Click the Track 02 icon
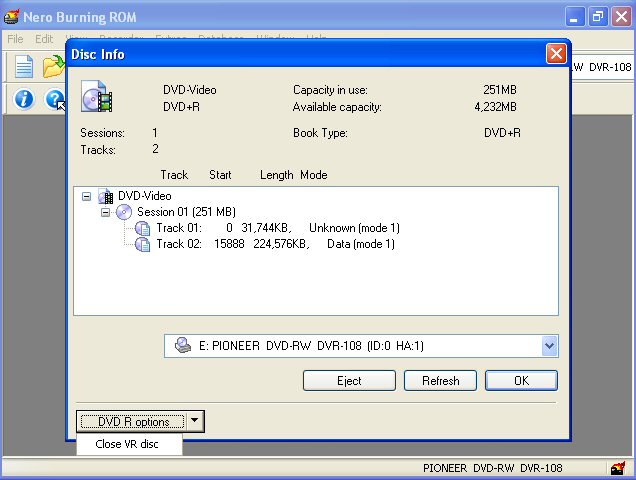The image size is (636, 480). point(142,244)
